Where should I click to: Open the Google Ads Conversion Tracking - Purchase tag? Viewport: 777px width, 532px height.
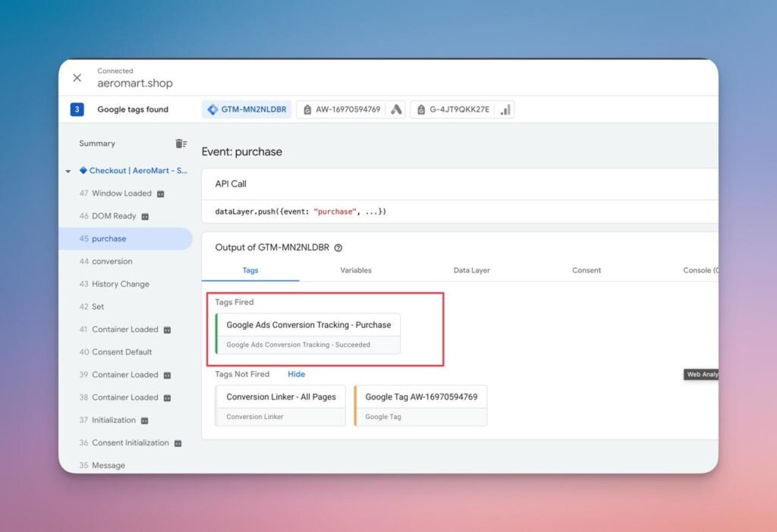click(x=308, y=333)
